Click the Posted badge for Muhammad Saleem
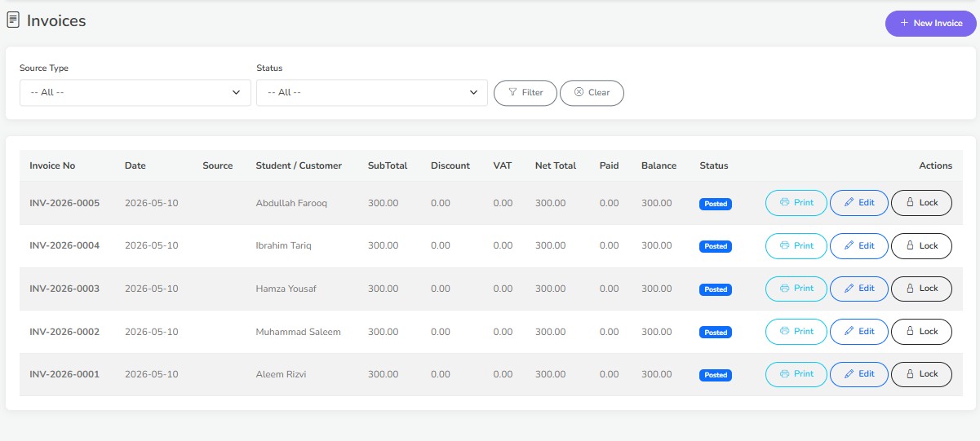The height and width of the screenshot is (441, 980). (x=716, y=333)
